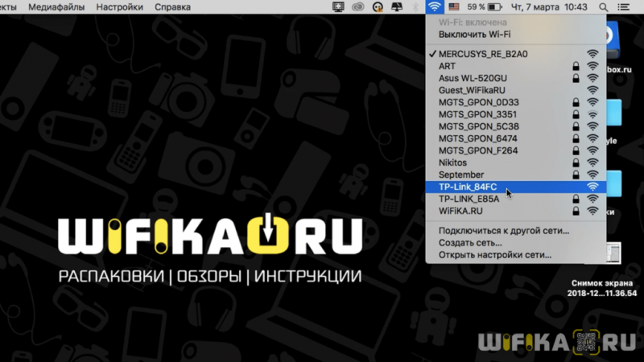Open the Медиафайлы menu
The height and width of the screenshot is (362, 644).
pyautogui.click(x=56, y=7)
